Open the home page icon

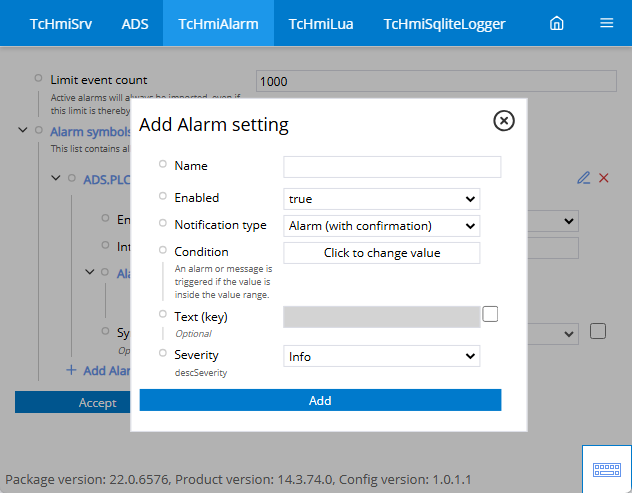tap(557, 23)
